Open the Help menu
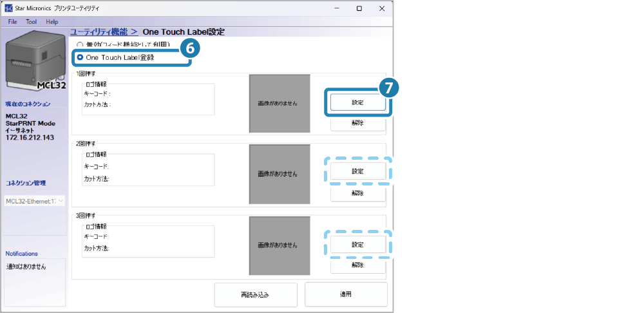 pyautogui.click(x=52, y=22)
